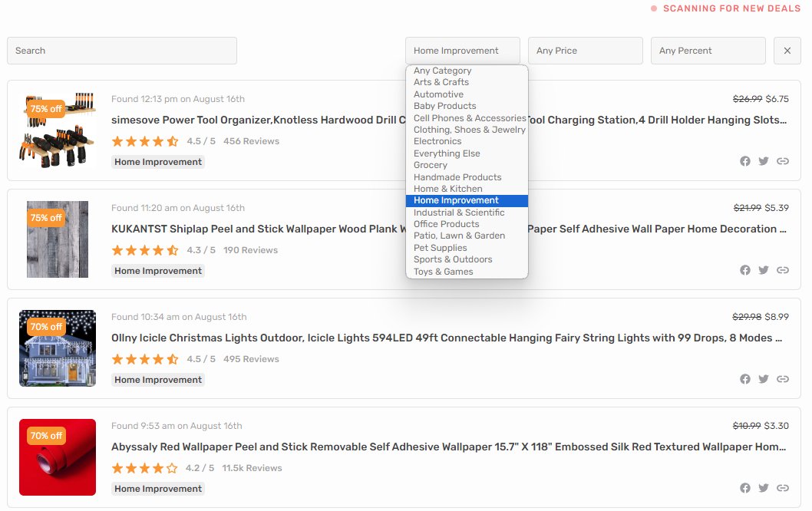Share simesove Power Tool Organizer deal on Twitter
This screenshot has width=812, height=511.
pos(764,161)
